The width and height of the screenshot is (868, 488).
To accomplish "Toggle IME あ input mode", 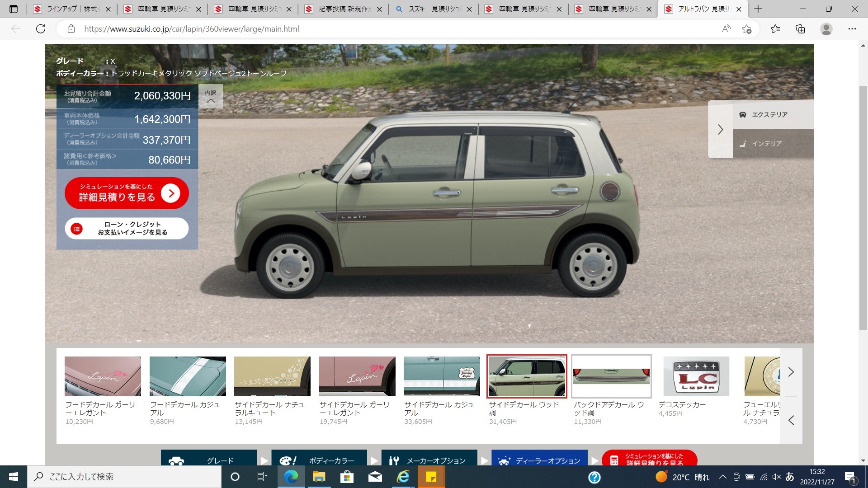I will [790, 477].
